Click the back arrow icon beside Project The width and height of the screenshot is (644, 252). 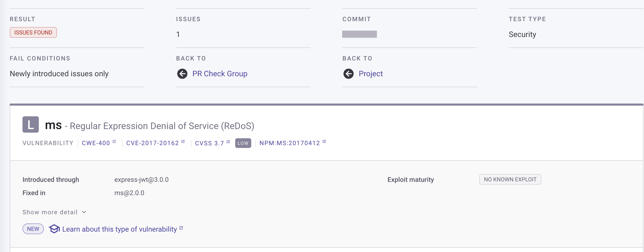(x=349, y=74)
